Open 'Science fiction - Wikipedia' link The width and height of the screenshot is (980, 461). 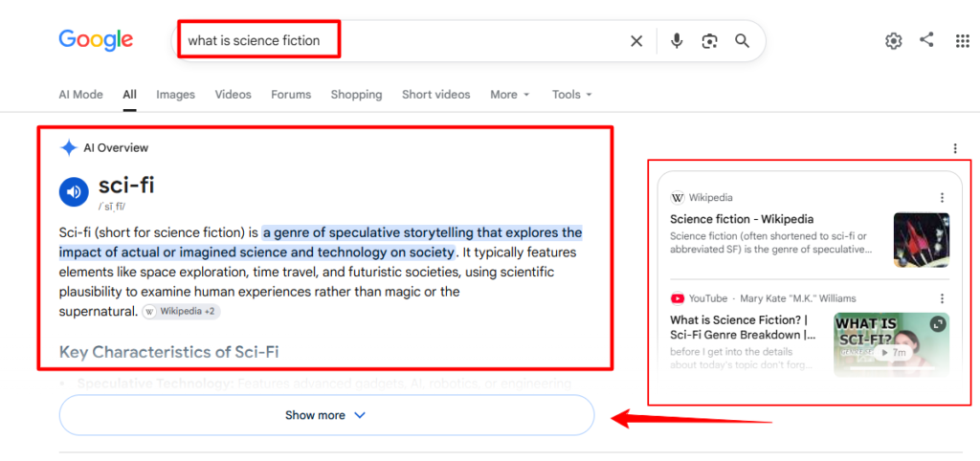click(x=742, y=219)
